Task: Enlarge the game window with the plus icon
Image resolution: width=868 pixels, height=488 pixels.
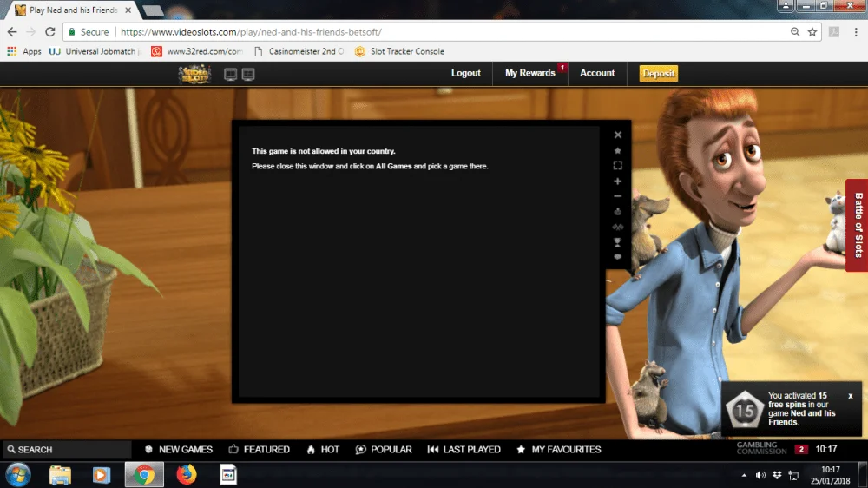Action: [x=618, y=181]
